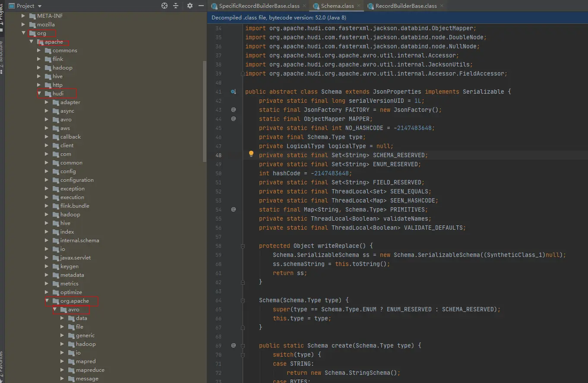This screenshot has width=588, height=383.
Task: Select the metadata package
Action: 72,275
